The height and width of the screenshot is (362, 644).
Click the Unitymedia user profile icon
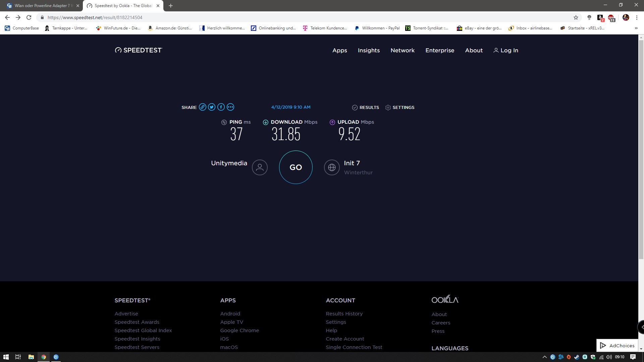[x=260, y=167]
